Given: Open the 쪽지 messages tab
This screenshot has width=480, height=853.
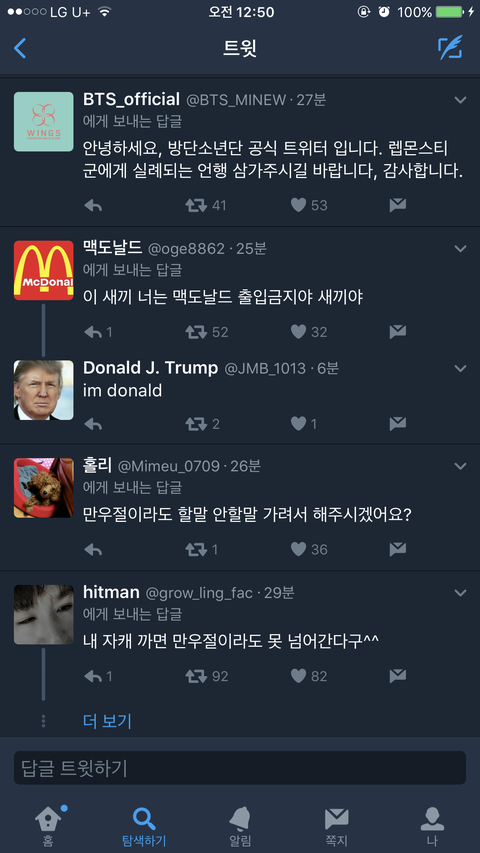Looking at the screenshot, I should point(336,825).
